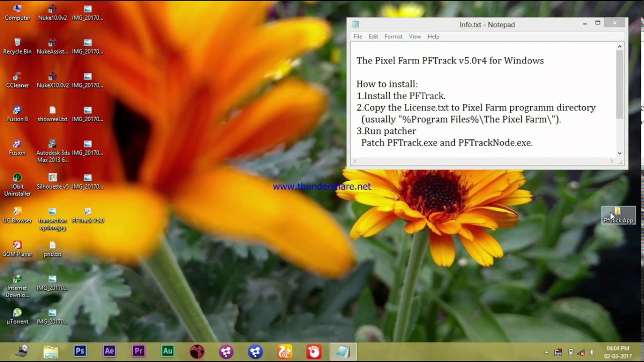
Task: Select the Fusion 8 desktop shortcut
Action: click(x=17, y=114)
